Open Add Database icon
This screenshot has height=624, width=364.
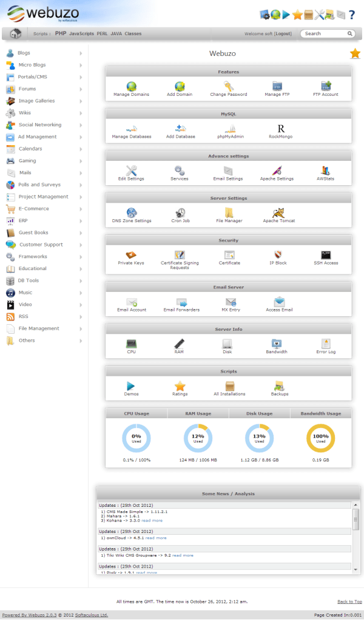pyautogui.click(x=181, y=129)
